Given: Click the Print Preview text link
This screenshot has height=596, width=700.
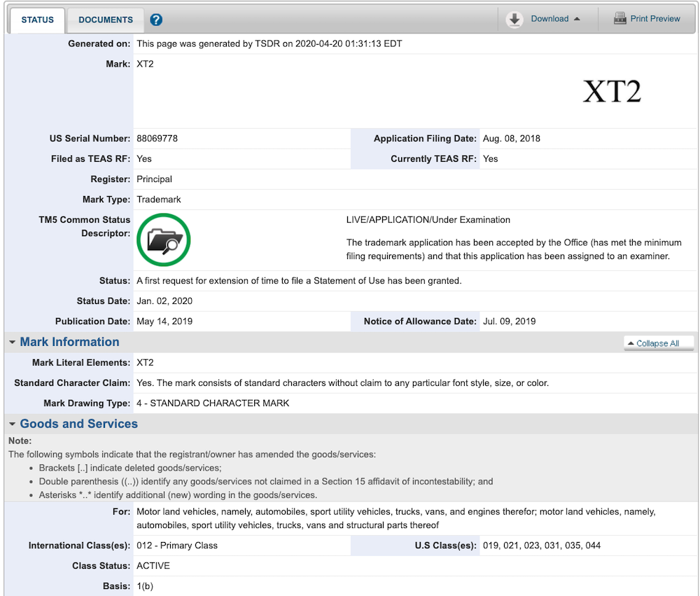Looking at the screenshot, I should [x=655, y=19].
